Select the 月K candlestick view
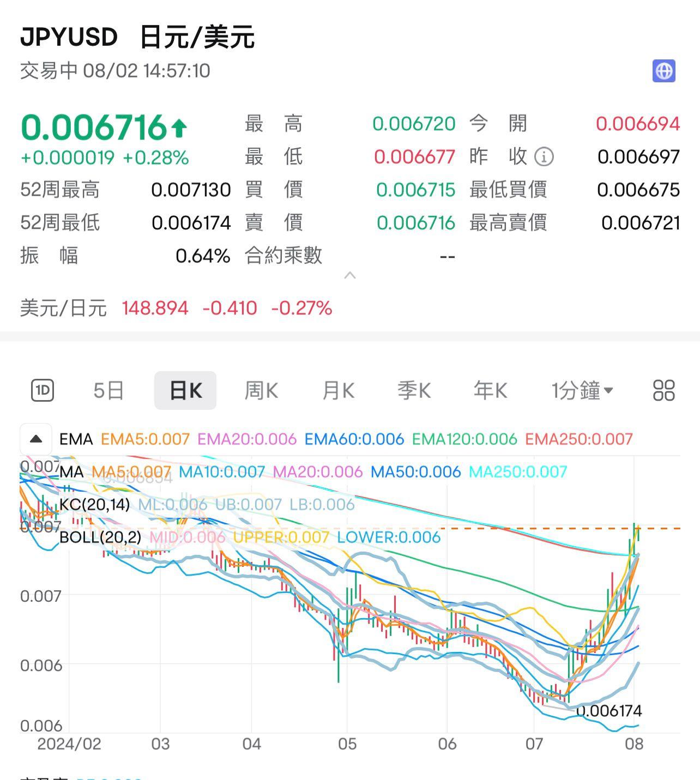This screenshot has height=780, width=700. (x=337, y=390)
